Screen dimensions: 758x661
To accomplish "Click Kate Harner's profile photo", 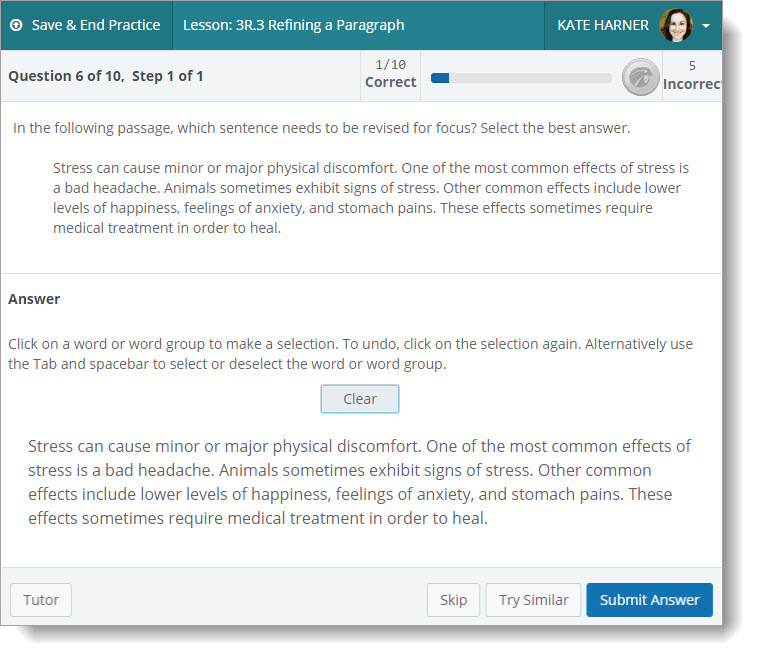I will (676, 25).
